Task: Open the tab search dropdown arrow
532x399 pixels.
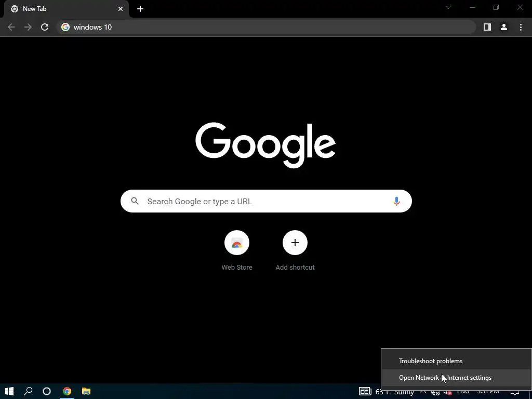Action: (x=448, y=7)
